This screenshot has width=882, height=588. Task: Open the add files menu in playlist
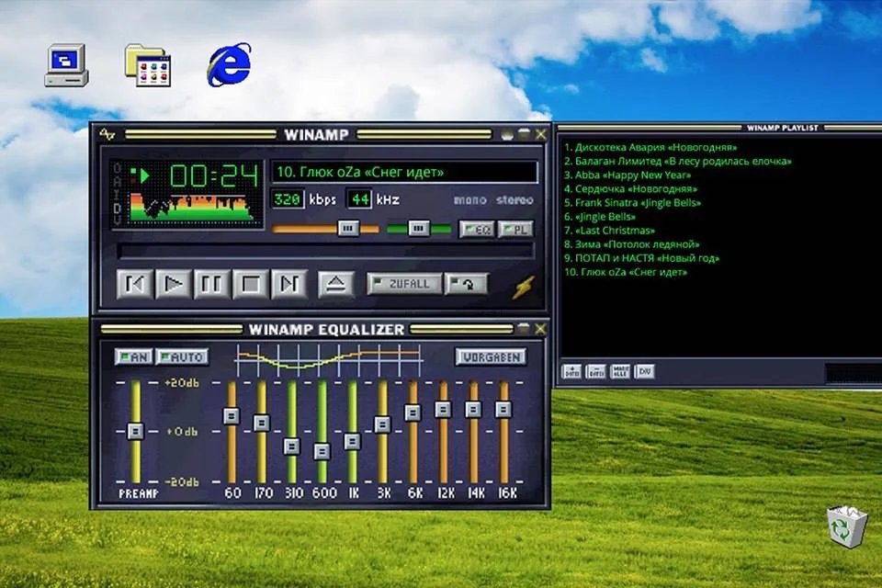[571, 372]
